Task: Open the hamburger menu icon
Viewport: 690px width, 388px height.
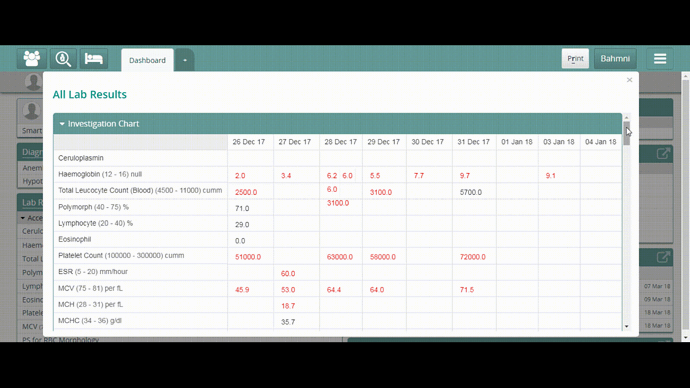Action: tap(660, 59)
